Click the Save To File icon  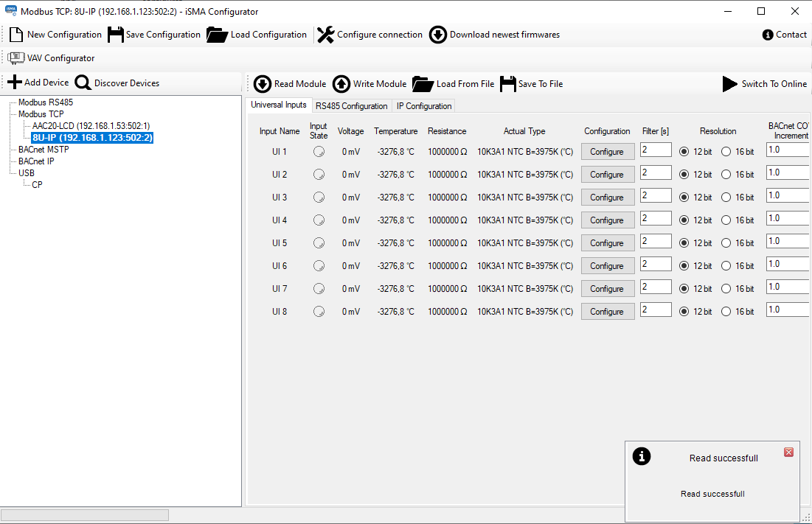(508, 83)
